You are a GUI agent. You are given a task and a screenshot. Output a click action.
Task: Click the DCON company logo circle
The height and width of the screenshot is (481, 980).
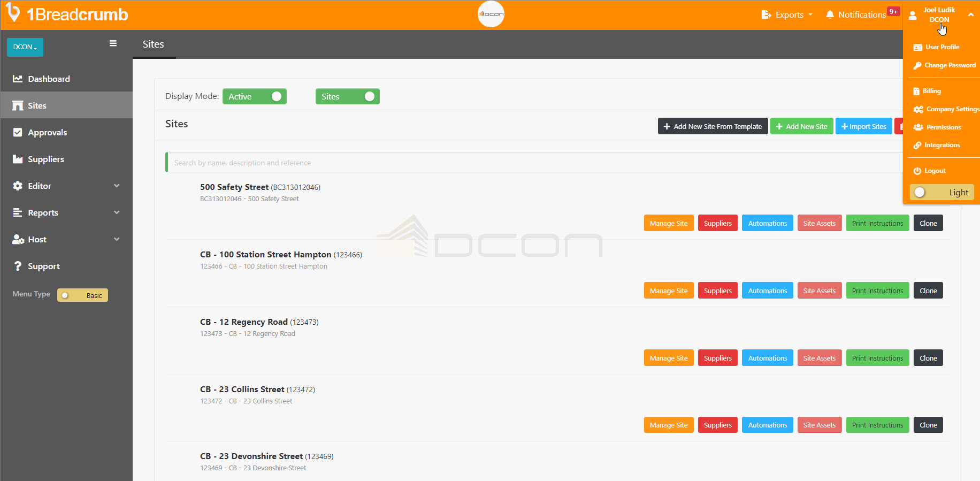click(x=491, y=14)
